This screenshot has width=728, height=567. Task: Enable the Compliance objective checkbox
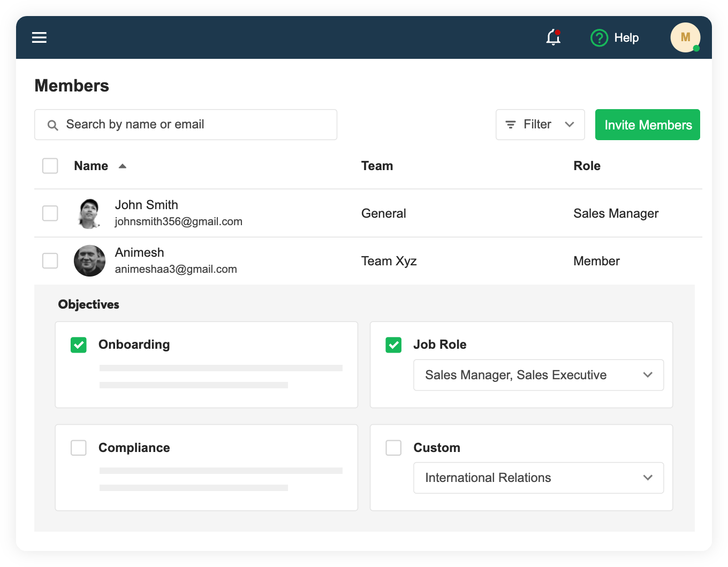[79, 448]
